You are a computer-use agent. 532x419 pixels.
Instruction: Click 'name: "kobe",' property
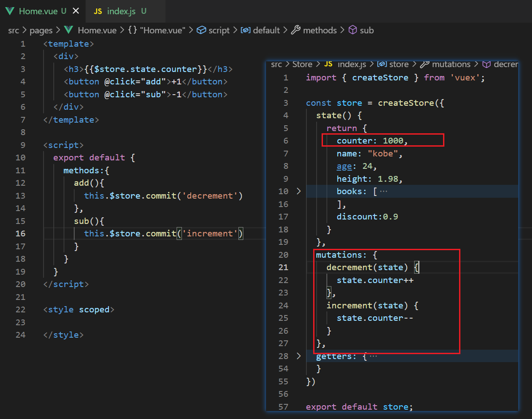(x=370, y=154)
